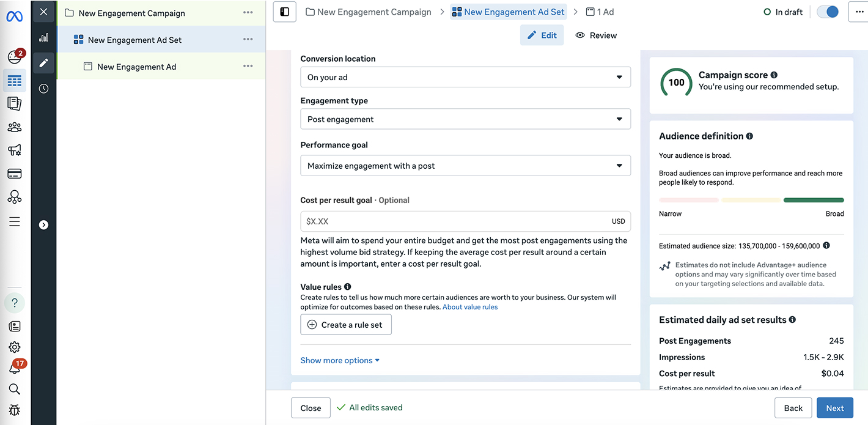Viewport: 868px width, 425px height.
Task: Expand the Performance goal dropdown
Action: point(465,166)
